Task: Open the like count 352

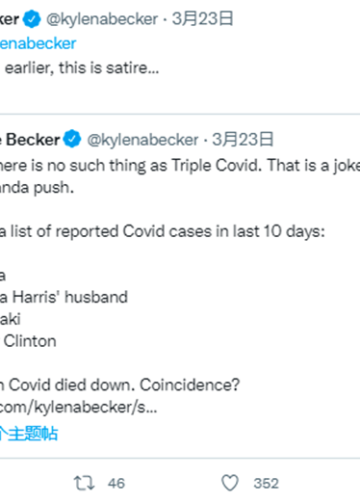Action: [x=266, y=483]
